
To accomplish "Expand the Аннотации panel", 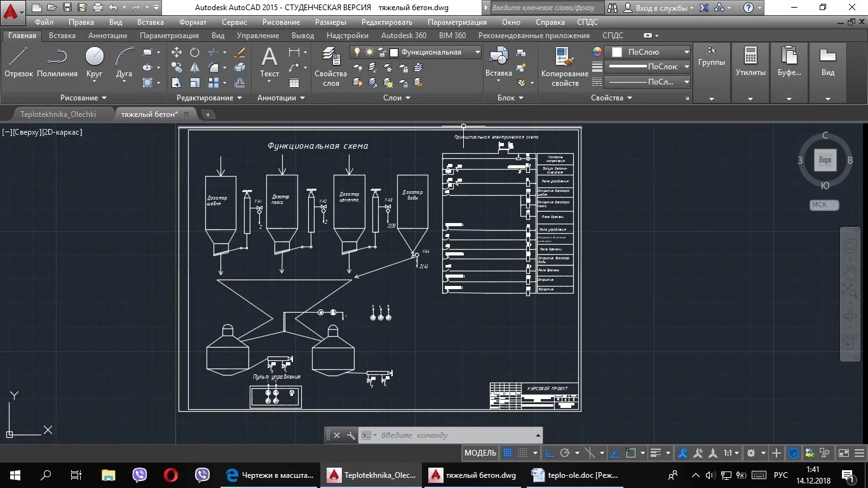I will [281, 98].
